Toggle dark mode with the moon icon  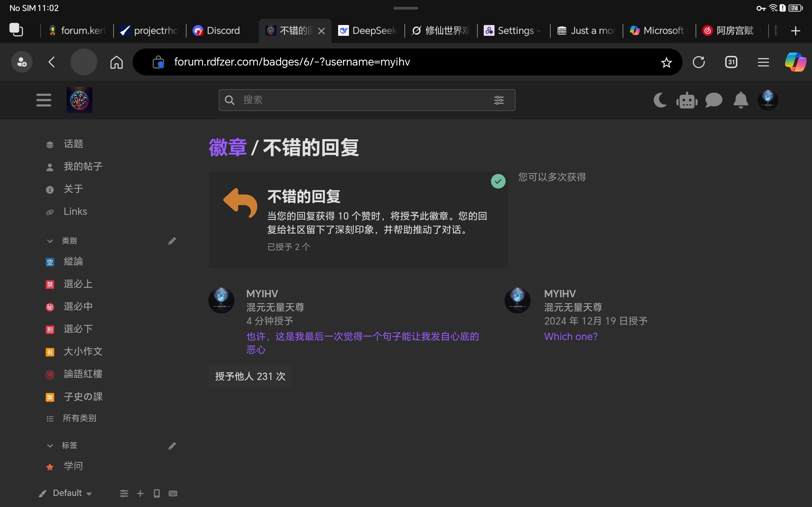coord(660,100)
